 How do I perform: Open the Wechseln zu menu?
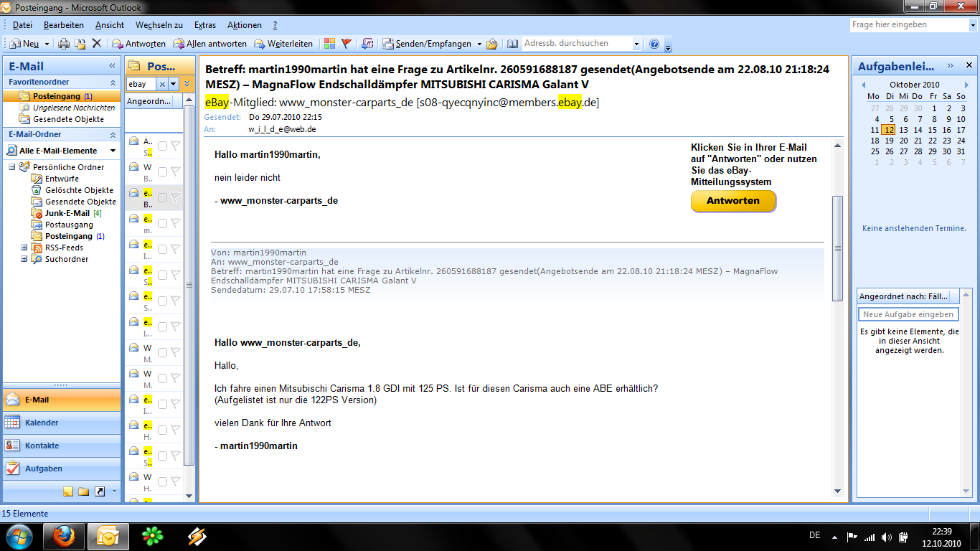coord(159,25)
